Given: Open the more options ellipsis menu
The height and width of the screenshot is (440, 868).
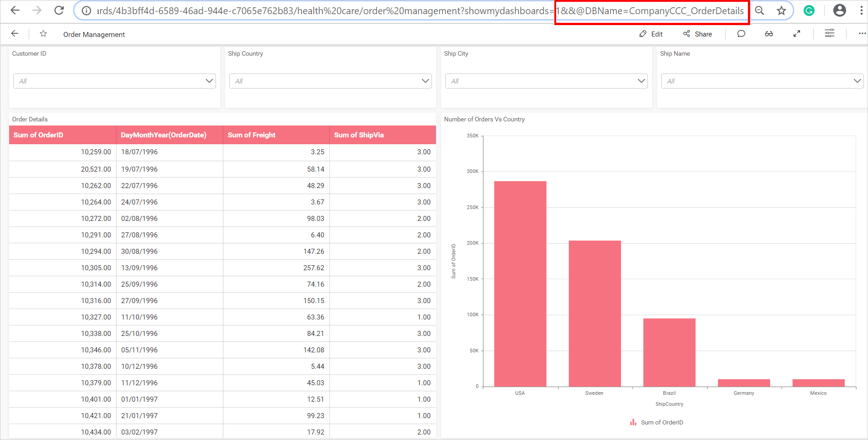Looking at the screenshot, I should pyautogui.click(x=862, y=33).
